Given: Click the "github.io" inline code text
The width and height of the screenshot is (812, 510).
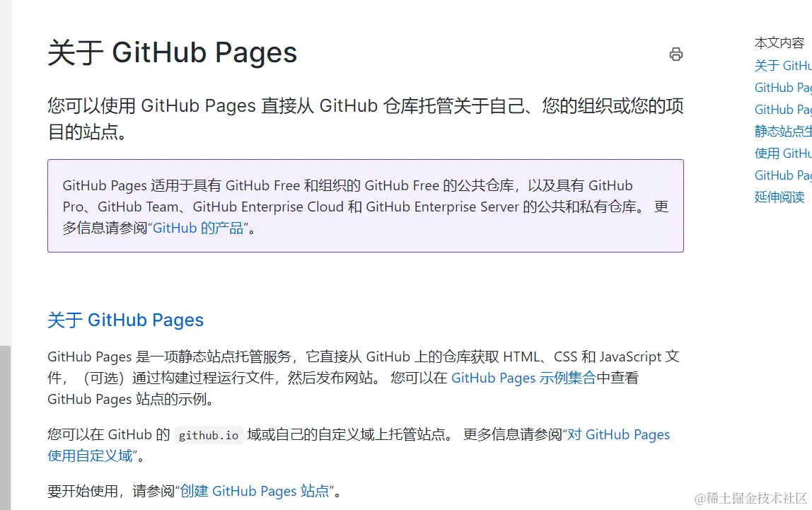Looking at the screenshot, I should [x=209, y=436].
